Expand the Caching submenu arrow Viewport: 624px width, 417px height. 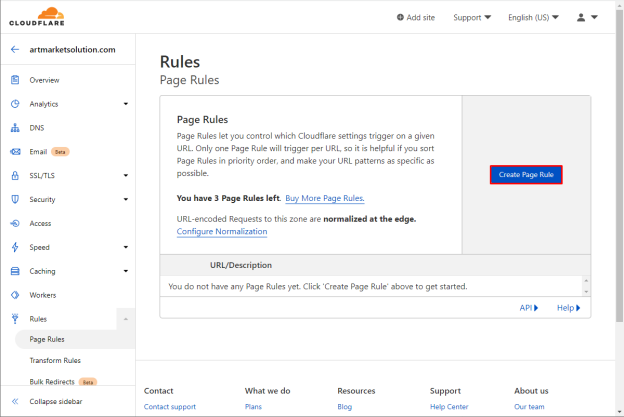(126, 271)
